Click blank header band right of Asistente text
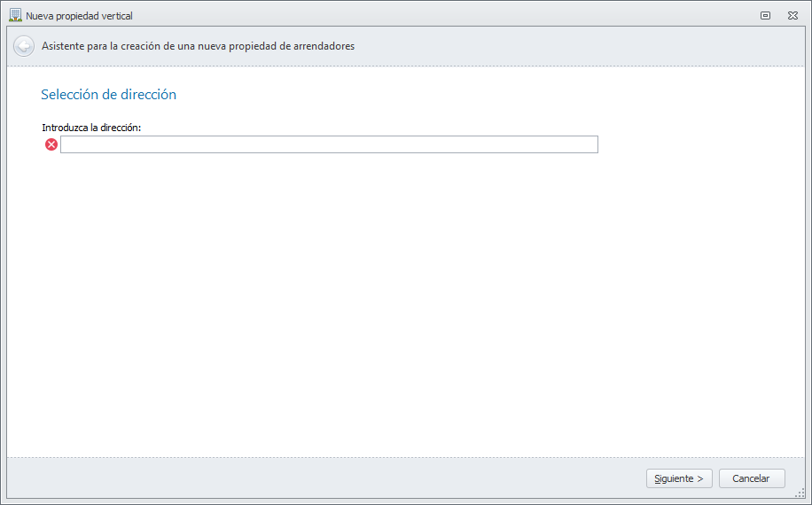 [x=576, y=46]
